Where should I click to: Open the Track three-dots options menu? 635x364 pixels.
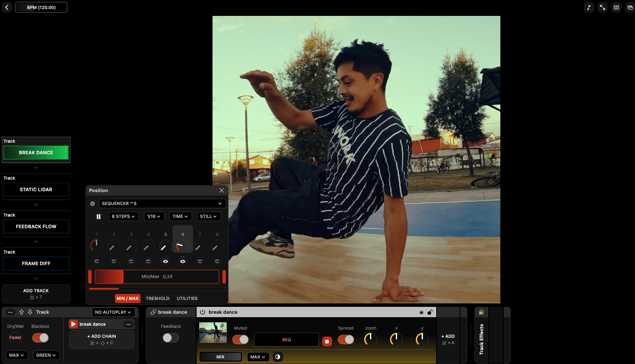(10, 312)
